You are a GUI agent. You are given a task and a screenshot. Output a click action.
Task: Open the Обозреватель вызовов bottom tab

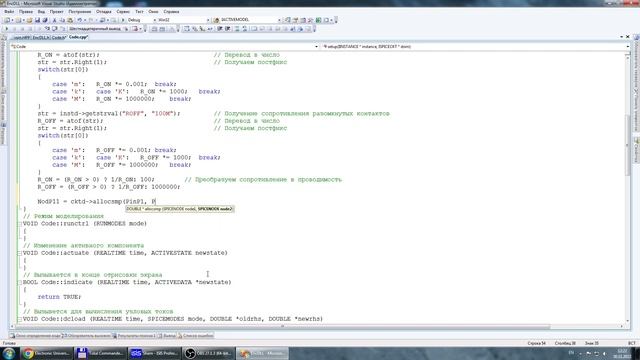click(86, 336)
